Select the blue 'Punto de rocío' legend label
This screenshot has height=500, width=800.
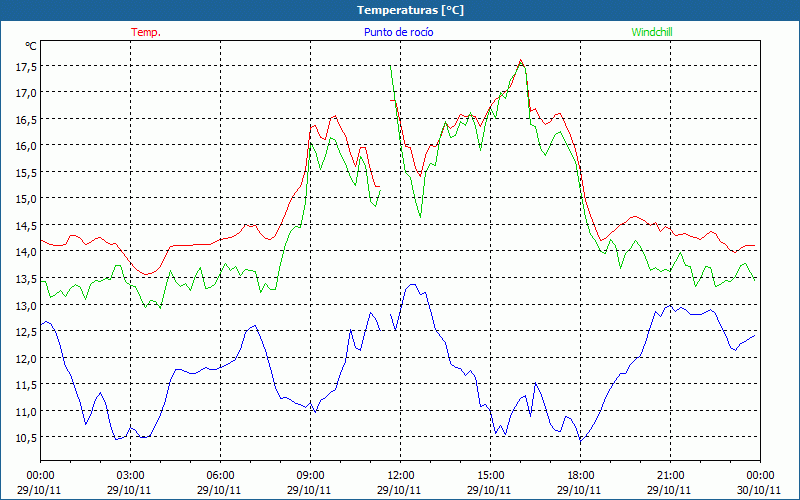coord(398,32)
